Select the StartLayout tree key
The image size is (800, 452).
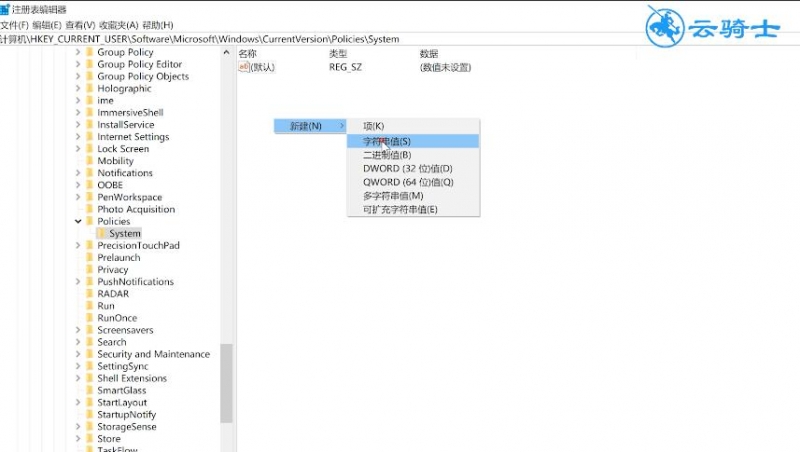pyautogui.click(x=122, y=403)
